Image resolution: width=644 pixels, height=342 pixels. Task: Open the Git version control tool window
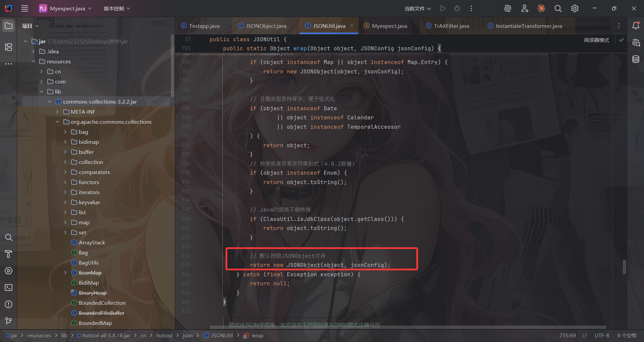(x=9, y=321)
